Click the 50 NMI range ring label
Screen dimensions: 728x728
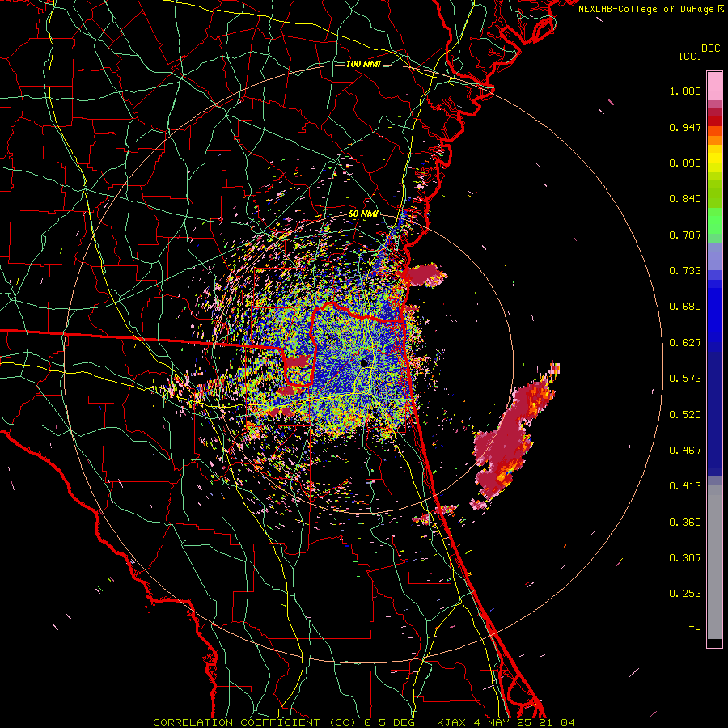point(363,214)
